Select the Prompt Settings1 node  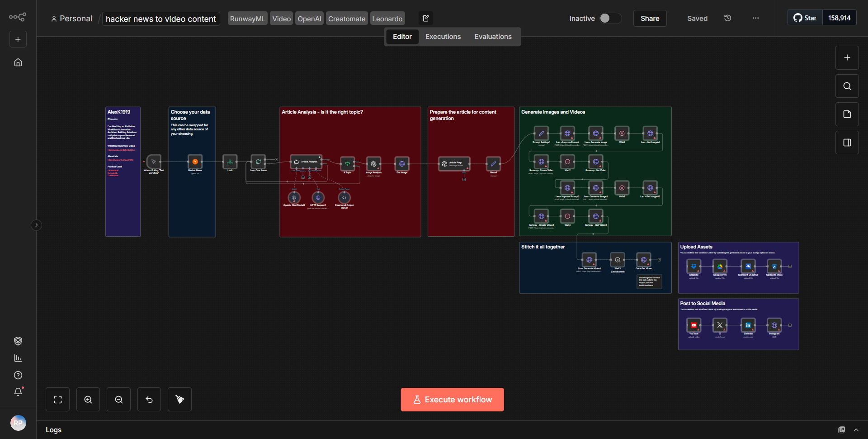point(541,134)
